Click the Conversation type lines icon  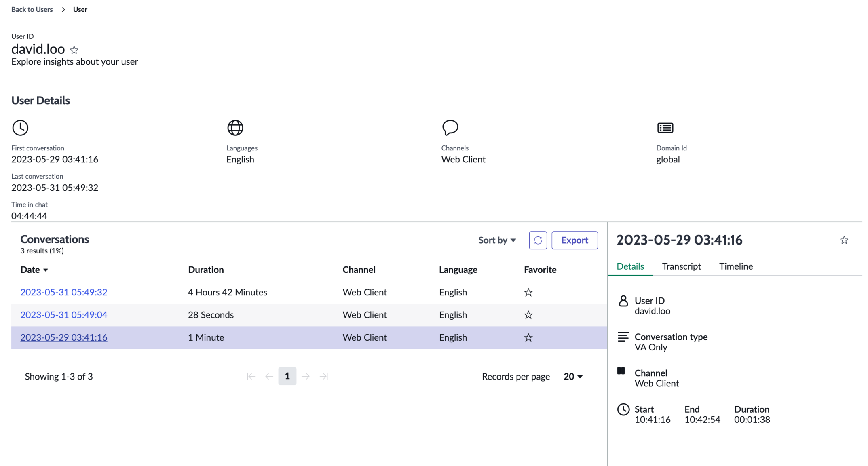coord(623,337)
